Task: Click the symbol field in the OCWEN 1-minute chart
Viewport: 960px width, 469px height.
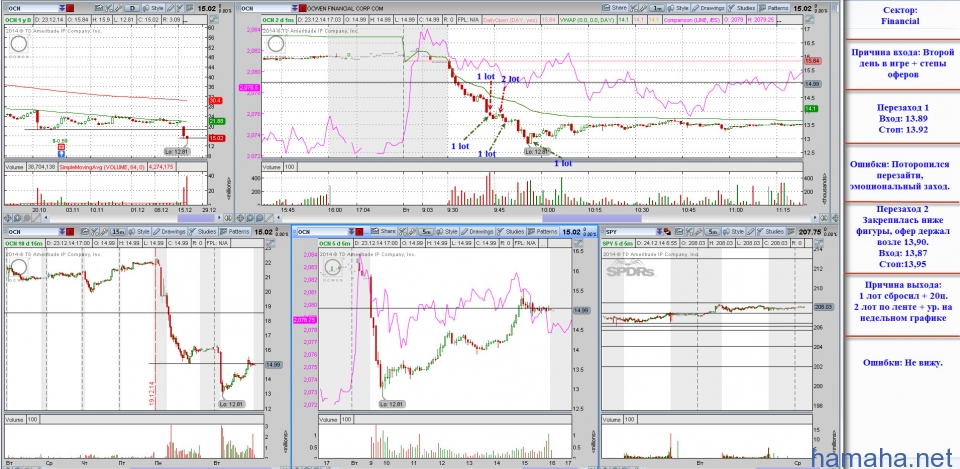Action: coord(266,9)
